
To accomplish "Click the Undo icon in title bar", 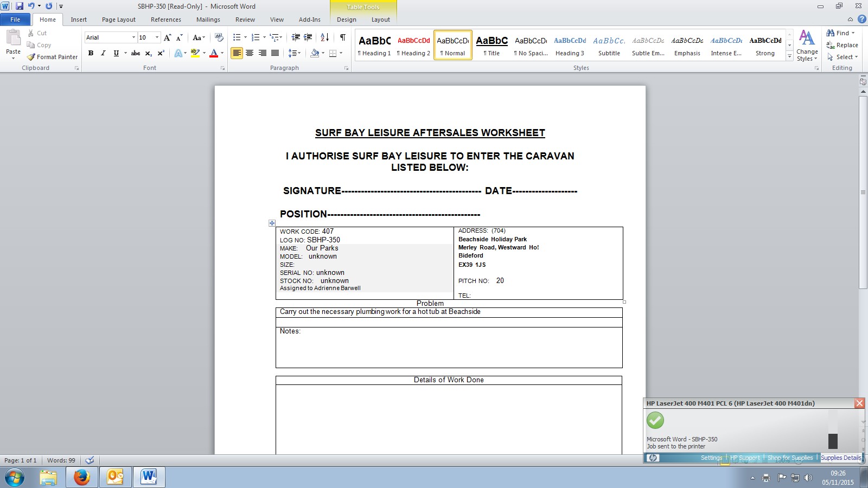I will (x=31, y=6).
